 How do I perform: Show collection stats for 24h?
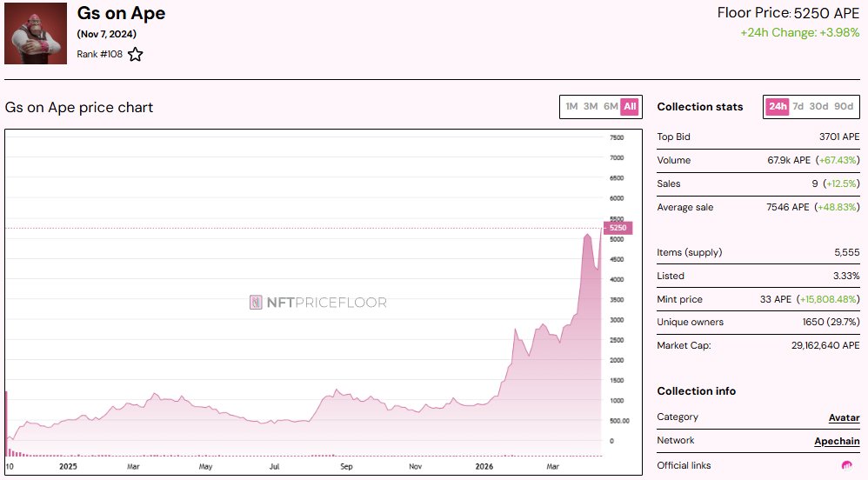point(777,107)
